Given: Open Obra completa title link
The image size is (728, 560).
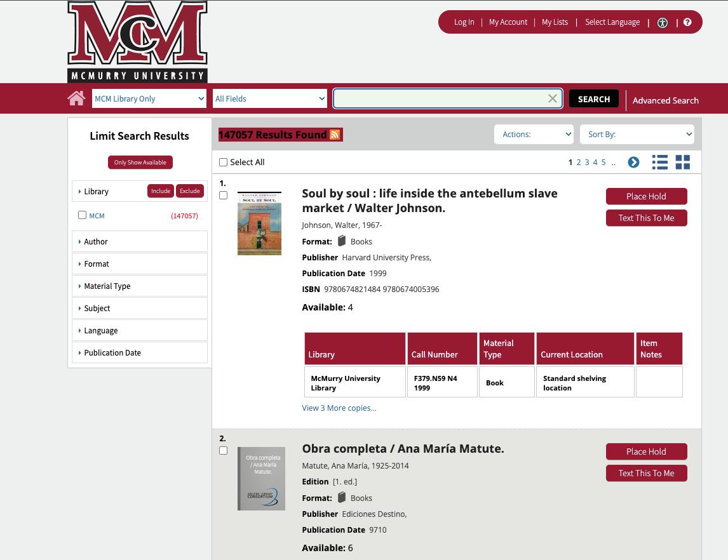Looking at the screenshot, I should [x=403, y=449].
